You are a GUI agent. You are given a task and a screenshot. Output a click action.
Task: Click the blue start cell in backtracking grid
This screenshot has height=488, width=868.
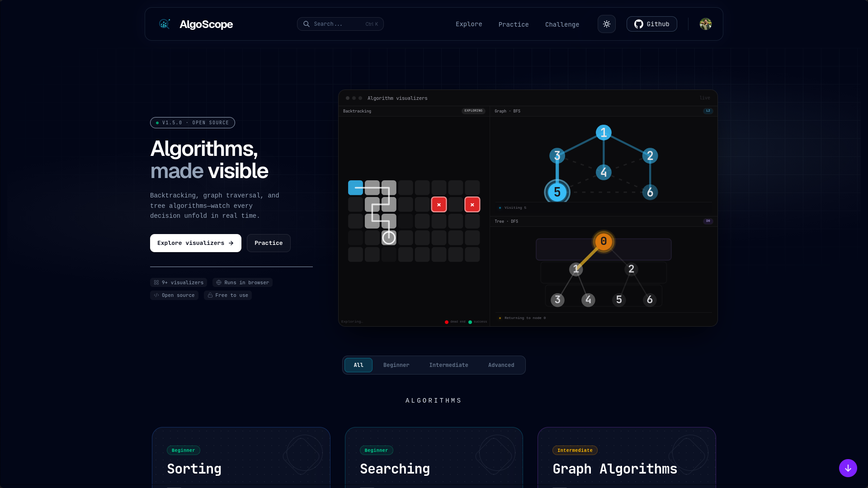pos(355,188)
